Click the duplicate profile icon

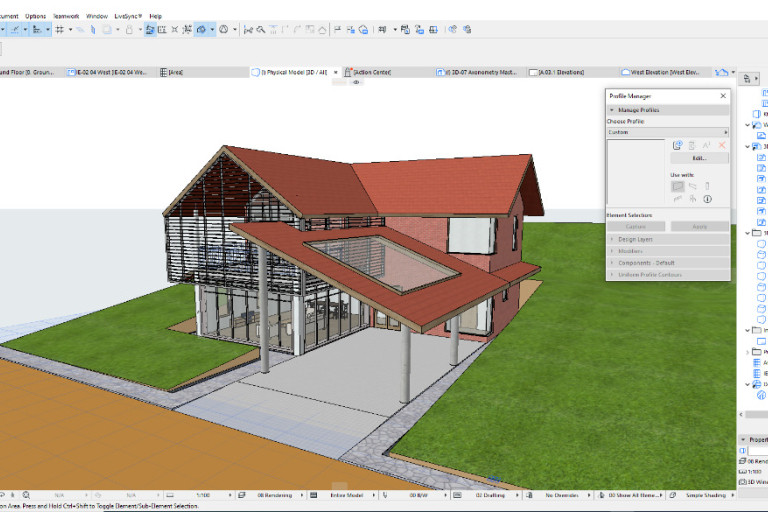tap(691, 145)
